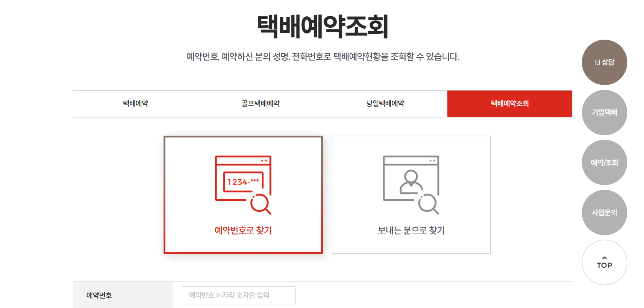Click the active 택배예약조회 tab
Viewport: 644px width, 308px height.
click(x=510, y=104)
